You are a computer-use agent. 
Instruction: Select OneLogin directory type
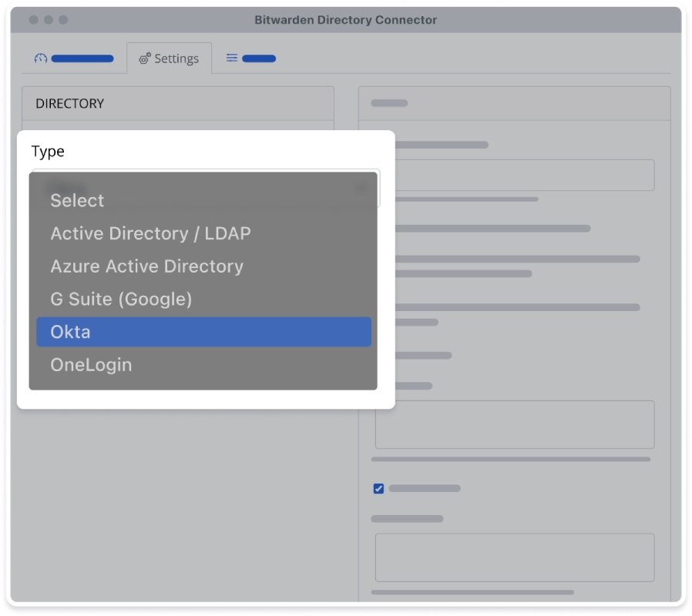(x=203, y=365)
